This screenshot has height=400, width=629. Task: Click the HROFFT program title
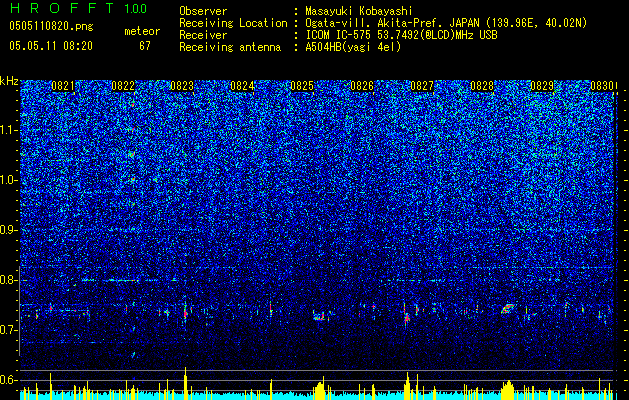pyautogui.click(x=62, y=8)
